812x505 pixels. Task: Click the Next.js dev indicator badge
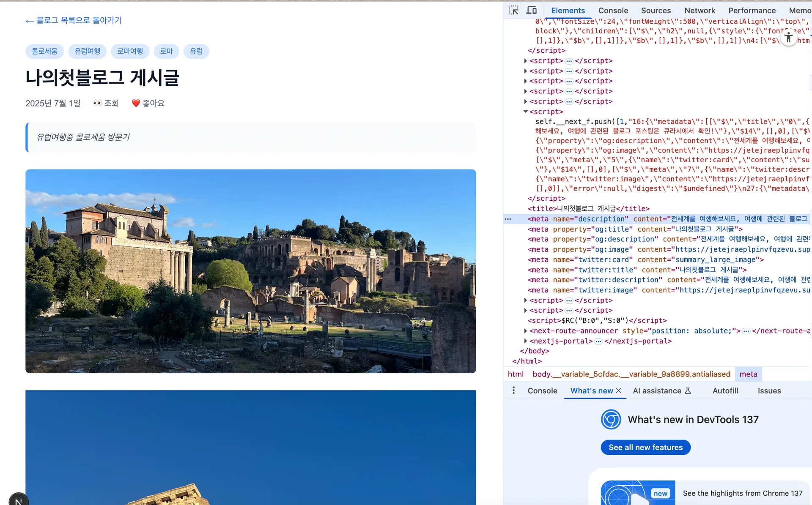tap(19, 500)
